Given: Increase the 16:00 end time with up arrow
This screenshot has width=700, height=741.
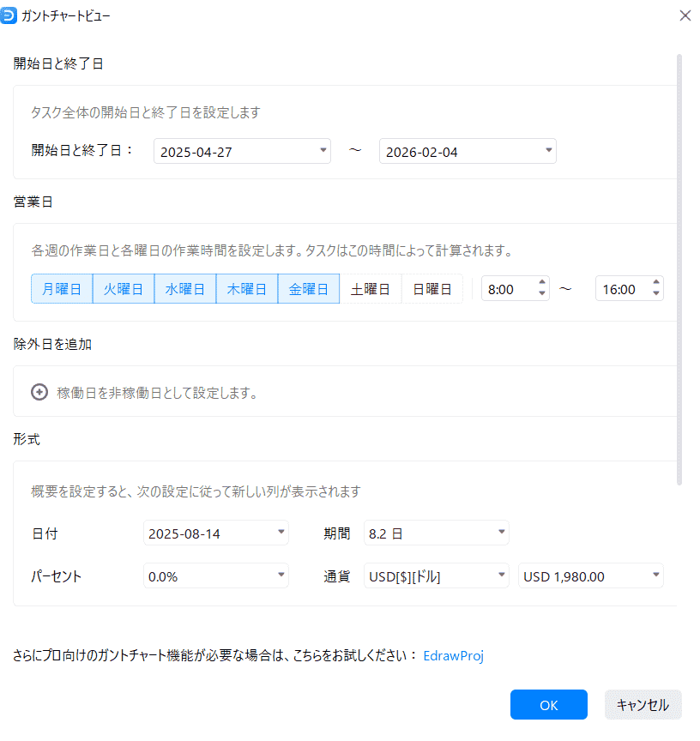Looking at the screenshot, I should pos(656,283).
